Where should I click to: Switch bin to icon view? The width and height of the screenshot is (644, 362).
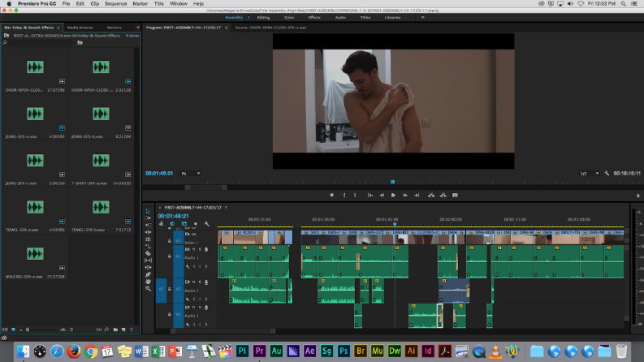(x=13, y=330)
